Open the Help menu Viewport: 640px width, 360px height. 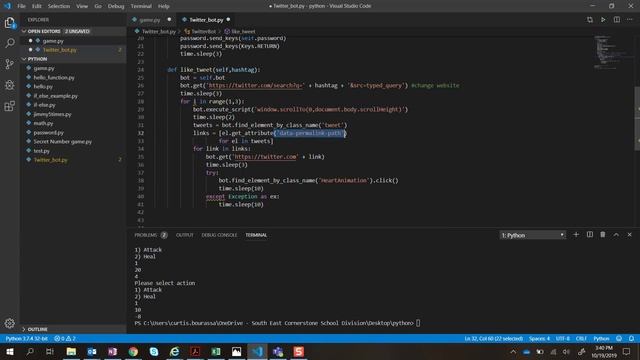[164, 6]
